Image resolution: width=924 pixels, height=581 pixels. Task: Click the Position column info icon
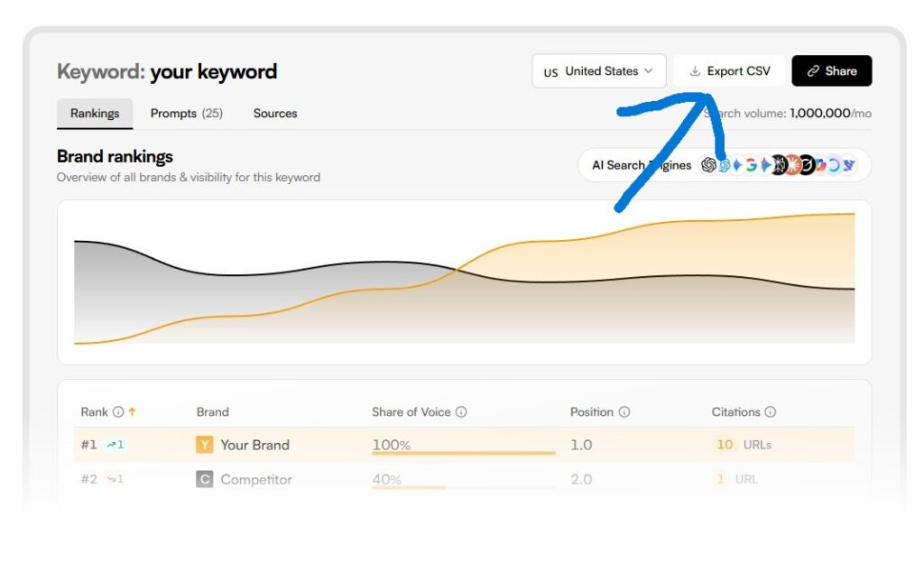pyautogui.click(x=624, y=412)
